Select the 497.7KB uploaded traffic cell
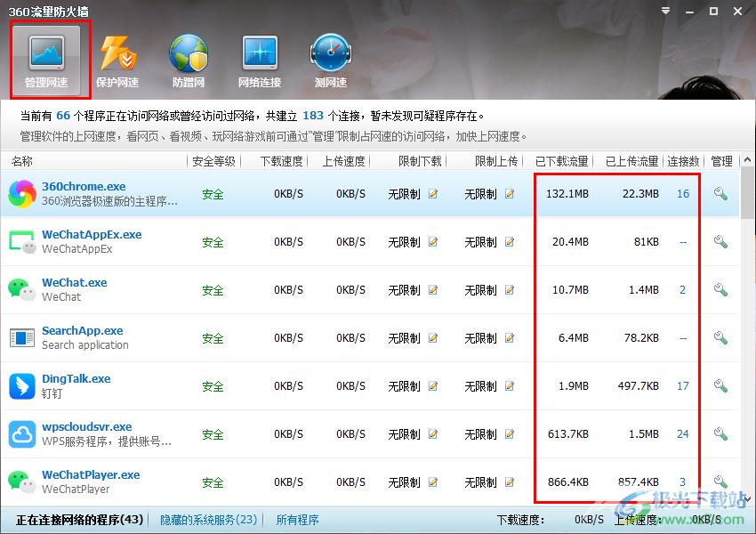The image size is (756, 534). [639, 386]
